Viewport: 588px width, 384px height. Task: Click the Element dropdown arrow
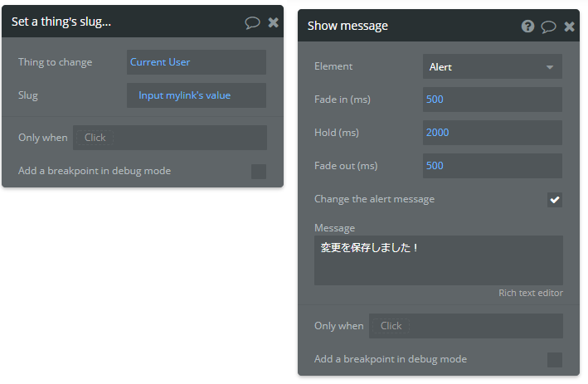pos(550,67)
